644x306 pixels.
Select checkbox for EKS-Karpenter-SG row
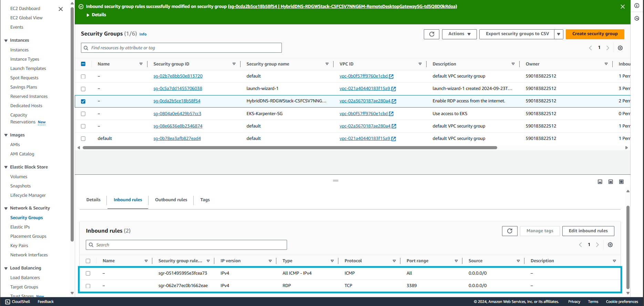point(83,114)
